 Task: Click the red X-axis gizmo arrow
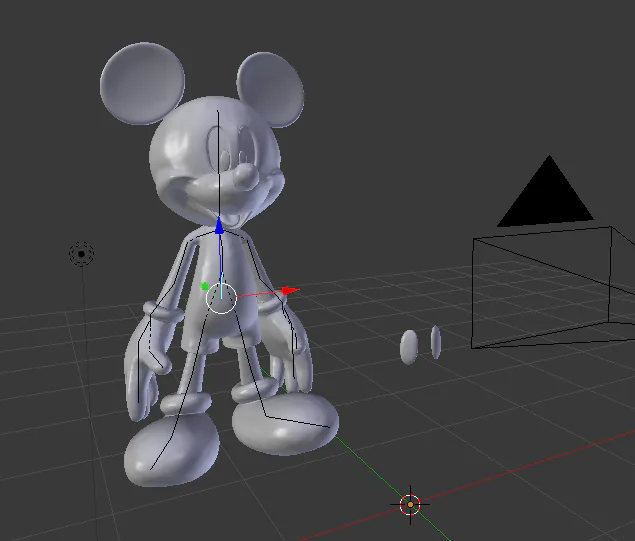point(290,290)
